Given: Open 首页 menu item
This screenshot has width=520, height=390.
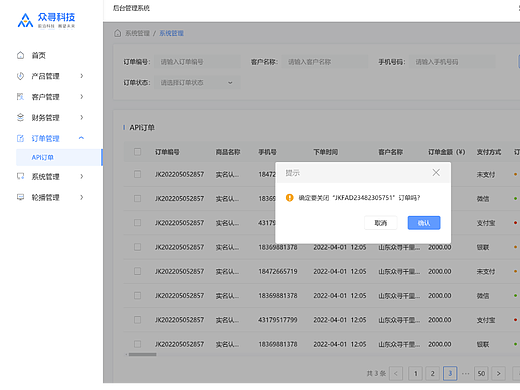Looking at the screenshot, I should tap(39, 55).
